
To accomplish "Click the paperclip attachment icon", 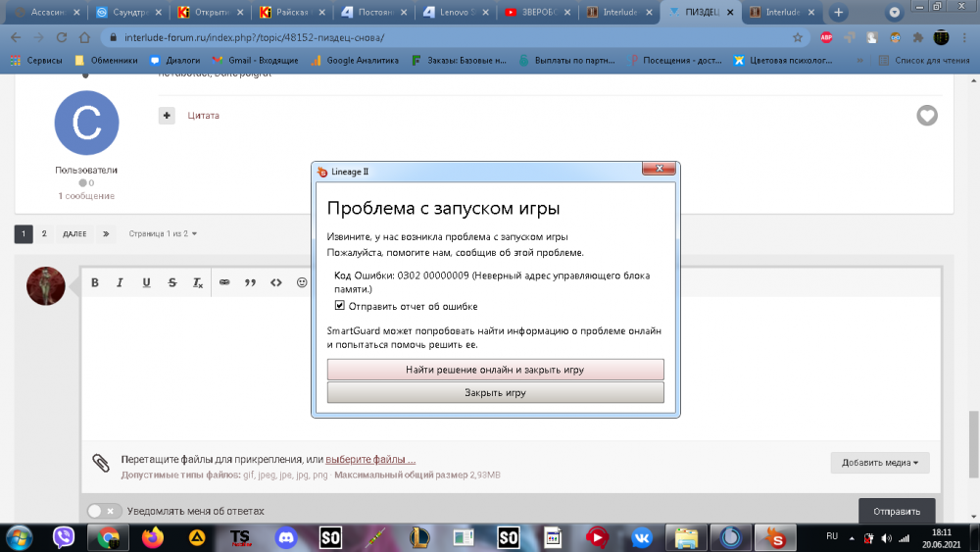I will pos(101,463).
